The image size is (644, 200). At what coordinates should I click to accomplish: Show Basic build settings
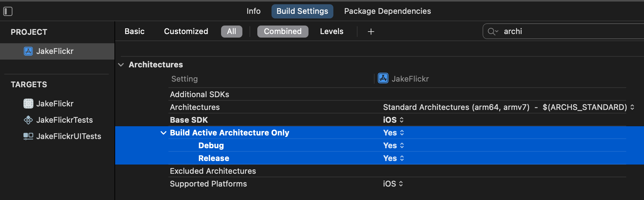coord(134,32)
